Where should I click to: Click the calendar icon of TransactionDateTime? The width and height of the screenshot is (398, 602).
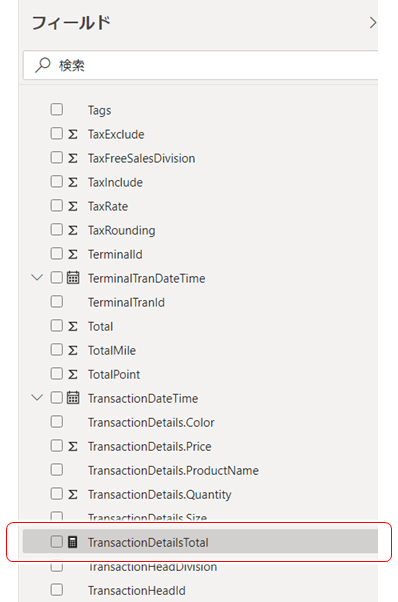coord(73,398)
